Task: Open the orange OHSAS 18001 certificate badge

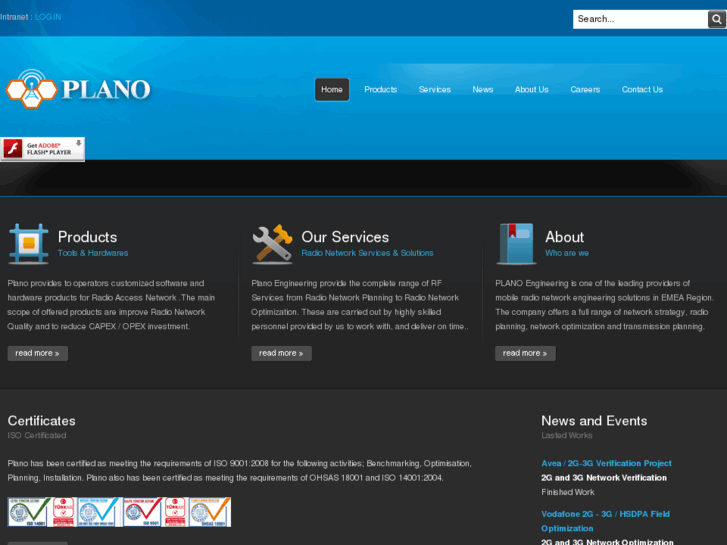Action: coord(210,512)
